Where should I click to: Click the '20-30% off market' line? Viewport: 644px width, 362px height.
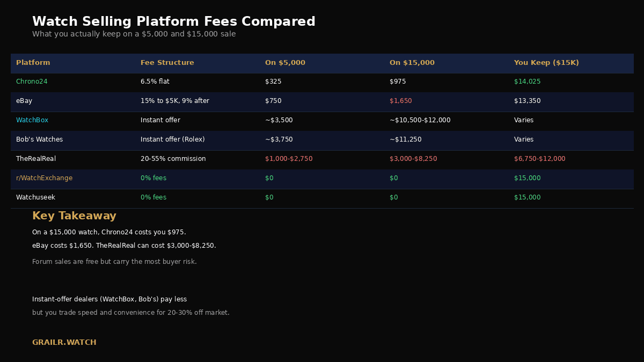(131, 313)
